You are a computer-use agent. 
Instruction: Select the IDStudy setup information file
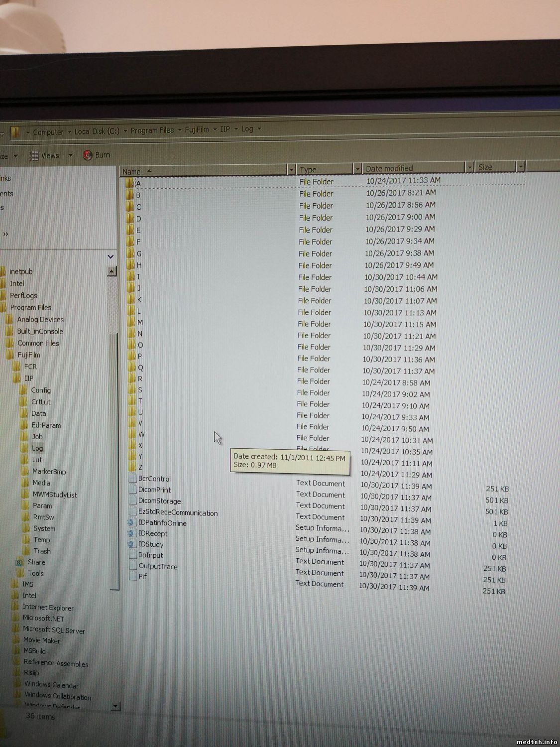(150, 544)
